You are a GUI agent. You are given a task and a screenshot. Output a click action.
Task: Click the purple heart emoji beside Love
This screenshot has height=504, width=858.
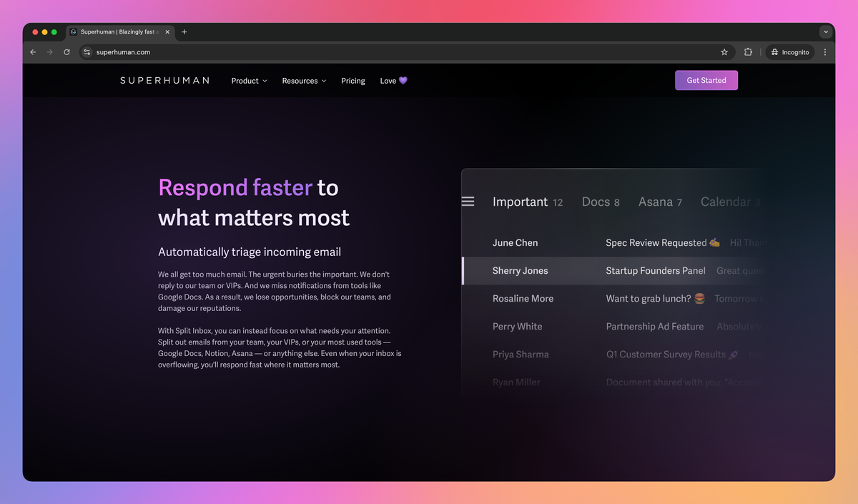(403, 81)
